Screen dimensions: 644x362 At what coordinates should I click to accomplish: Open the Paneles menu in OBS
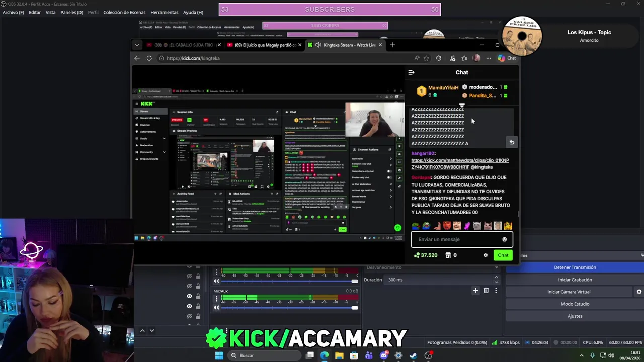click(x=71, y=12)
